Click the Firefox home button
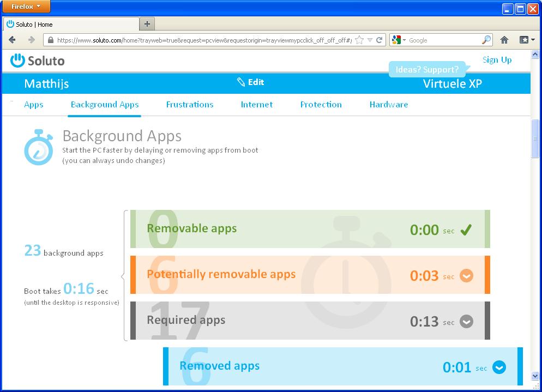This screenshot has width=542, height=392. point(504,40)
